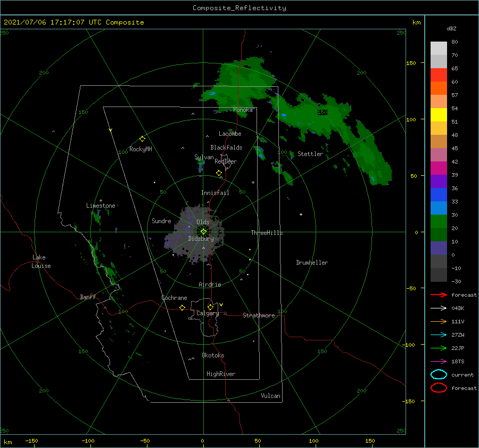Click the Didsbury label
Viewport: 479px width, 448px height.
201,239
